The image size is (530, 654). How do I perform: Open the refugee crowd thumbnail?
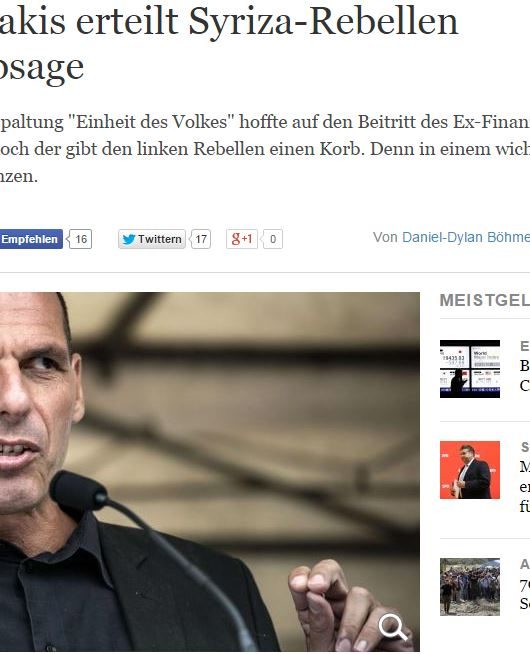point(470,587)
